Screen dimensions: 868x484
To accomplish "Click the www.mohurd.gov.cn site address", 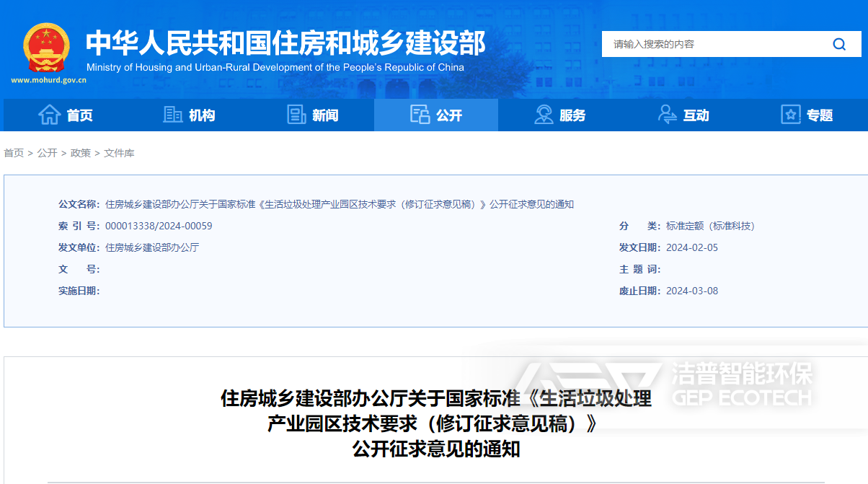I will pos(48,80).
